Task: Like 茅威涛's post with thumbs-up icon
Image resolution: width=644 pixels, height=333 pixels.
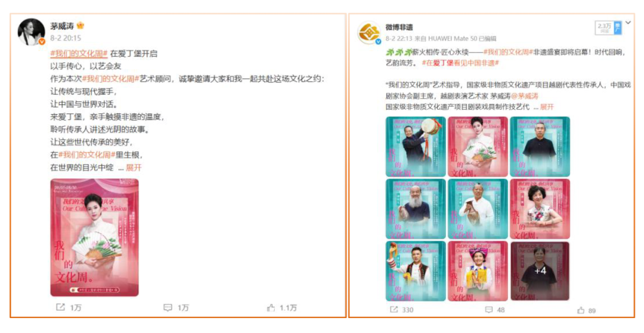Action: coord(271,307)
